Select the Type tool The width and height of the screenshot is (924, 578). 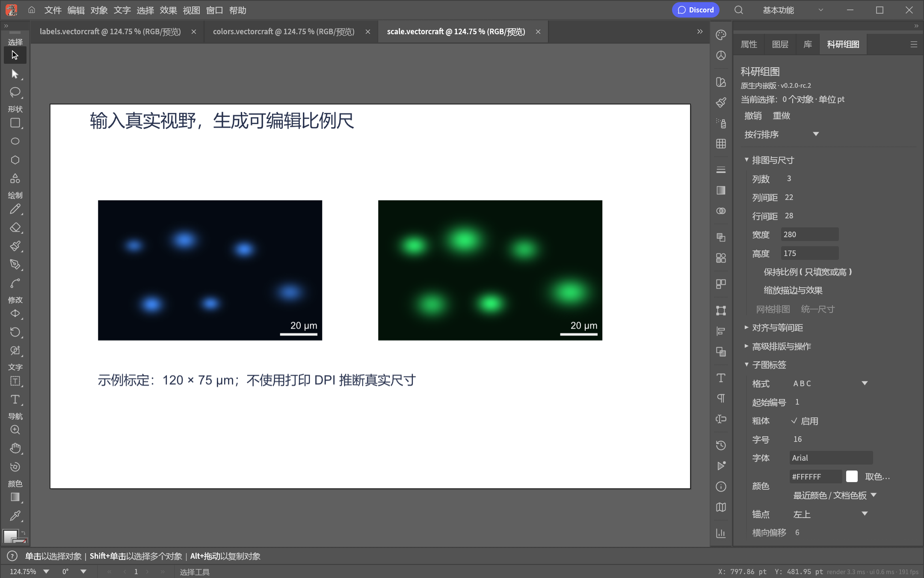(x=15, y=399)
